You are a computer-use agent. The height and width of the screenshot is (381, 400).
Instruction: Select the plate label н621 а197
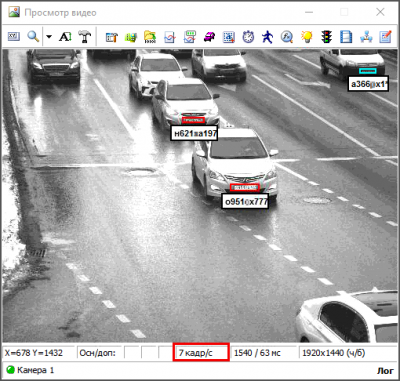coord(194,133)
